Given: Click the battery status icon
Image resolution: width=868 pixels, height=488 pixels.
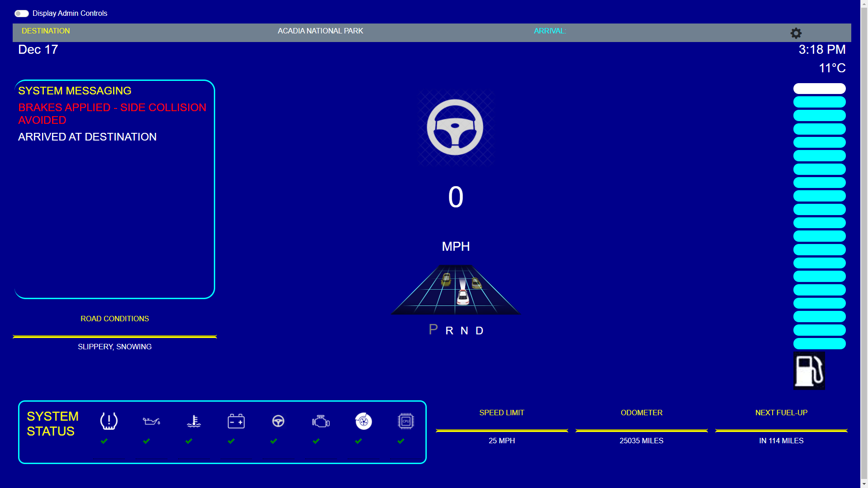Looking at the screenshot, I should coord(236,421).
